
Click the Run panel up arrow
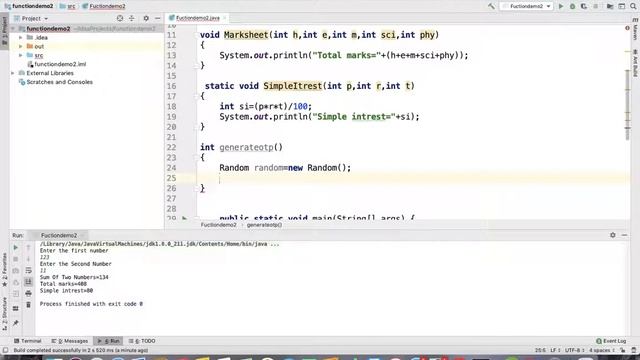click(28, 247)
